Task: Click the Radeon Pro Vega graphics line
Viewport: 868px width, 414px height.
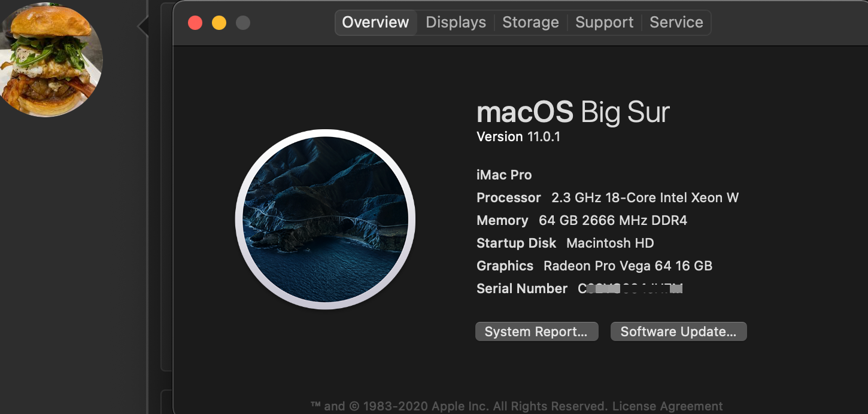Action: point(594,266)
